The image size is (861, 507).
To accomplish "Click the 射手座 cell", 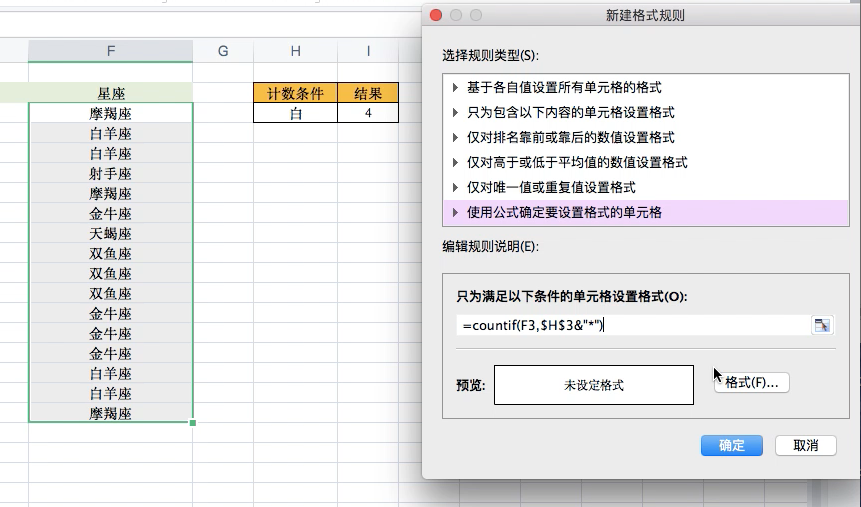I will (110, 174).
